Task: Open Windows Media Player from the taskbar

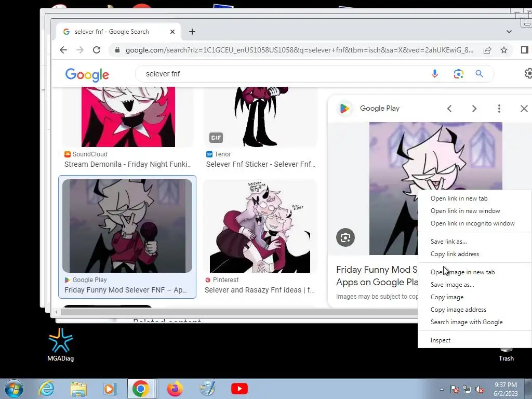Action: 109,389
